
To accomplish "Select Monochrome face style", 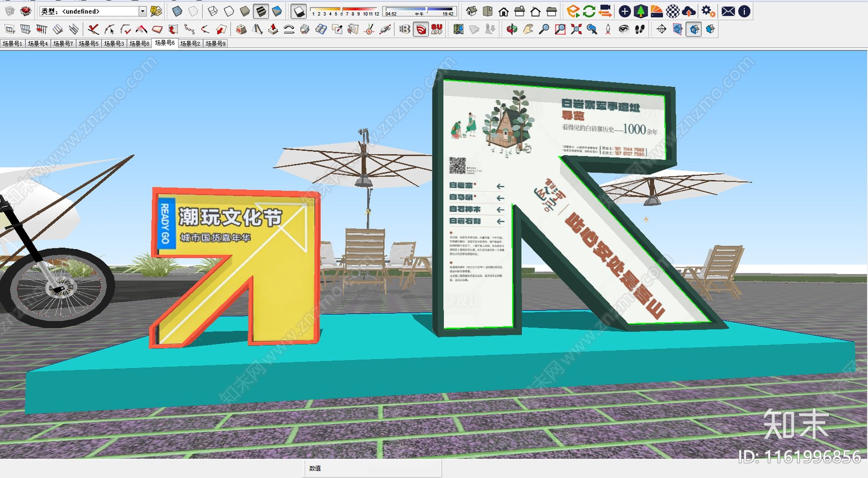I will 277,11.
